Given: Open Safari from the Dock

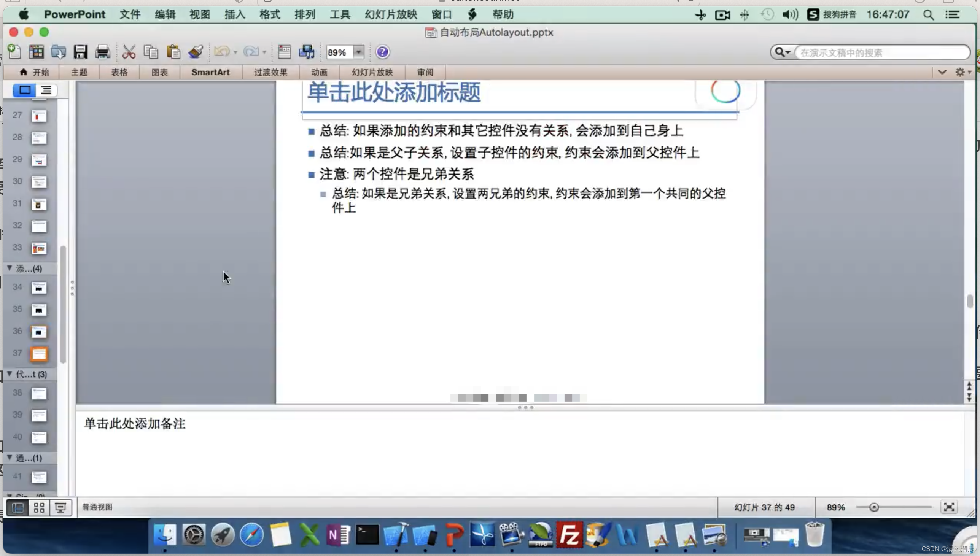Looking at the screenshot, I should point(252,534).
